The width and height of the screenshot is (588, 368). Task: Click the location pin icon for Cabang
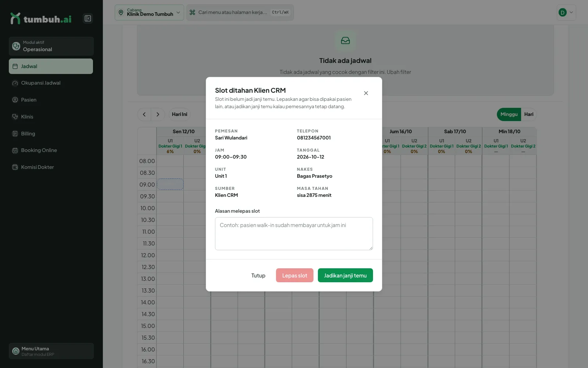(x=121, y=13)
